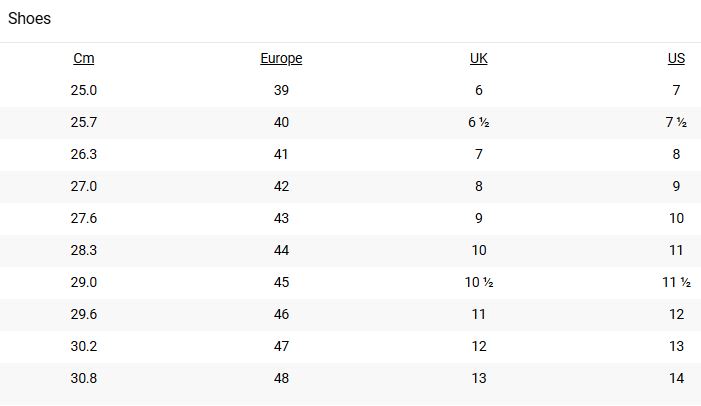
Task: Click the 29.6 cm value
Action: coord(84,314)
